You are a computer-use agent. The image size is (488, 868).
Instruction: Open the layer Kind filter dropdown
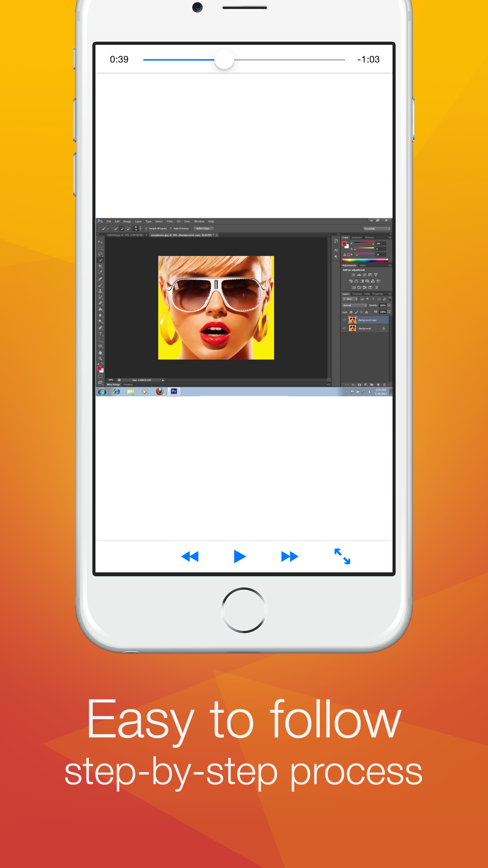coord(350,299)
